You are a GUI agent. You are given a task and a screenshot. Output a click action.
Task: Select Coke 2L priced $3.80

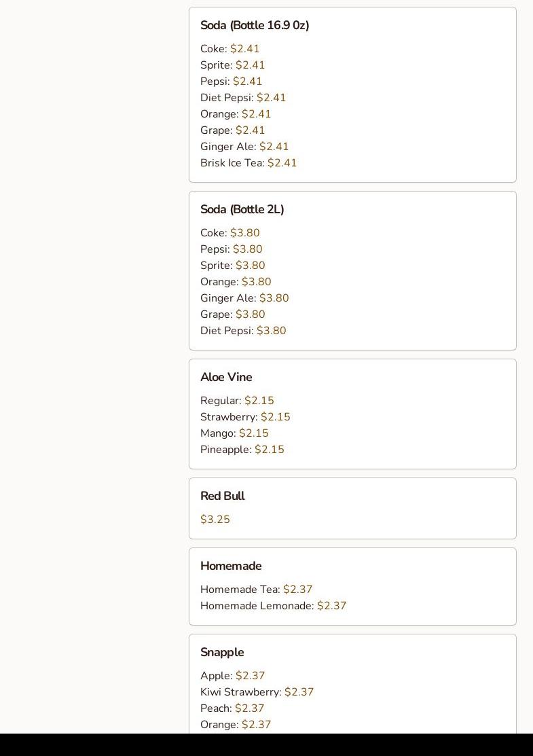coord(229,233)
